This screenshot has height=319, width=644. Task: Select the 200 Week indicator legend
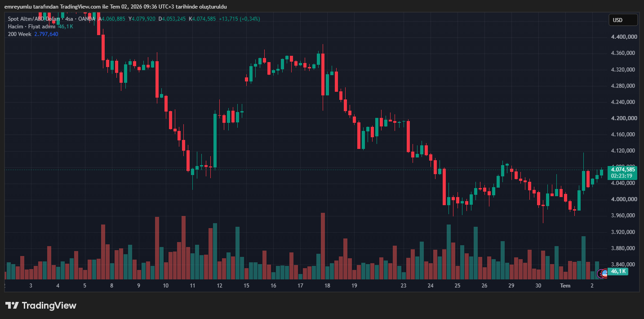(x=19, y=34)
